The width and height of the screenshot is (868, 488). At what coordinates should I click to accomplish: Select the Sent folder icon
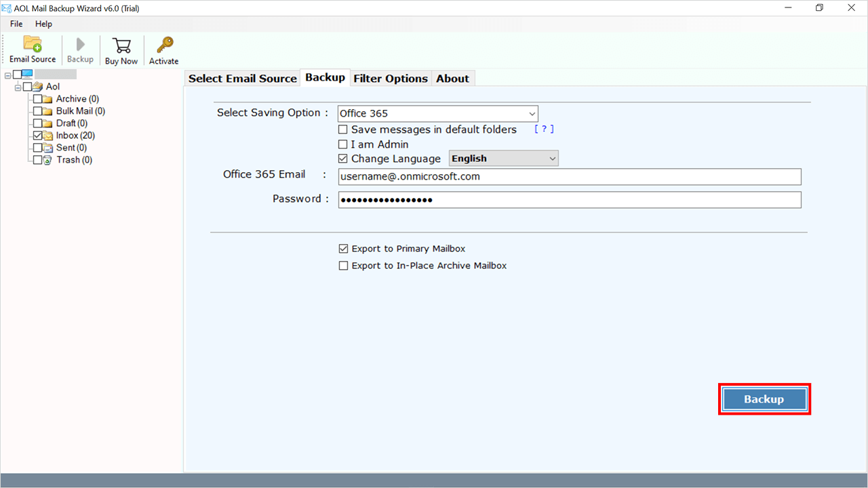click(x=48, y=148)
